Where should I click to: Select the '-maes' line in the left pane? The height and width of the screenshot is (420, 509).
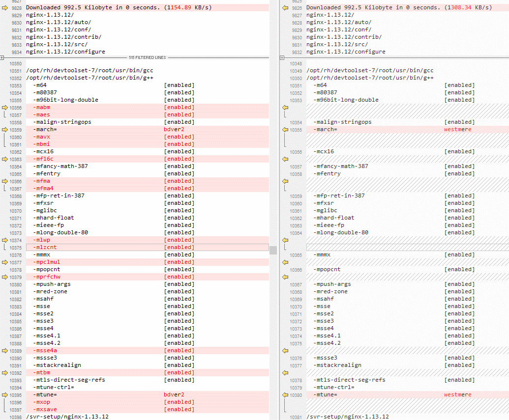(148, 115)
